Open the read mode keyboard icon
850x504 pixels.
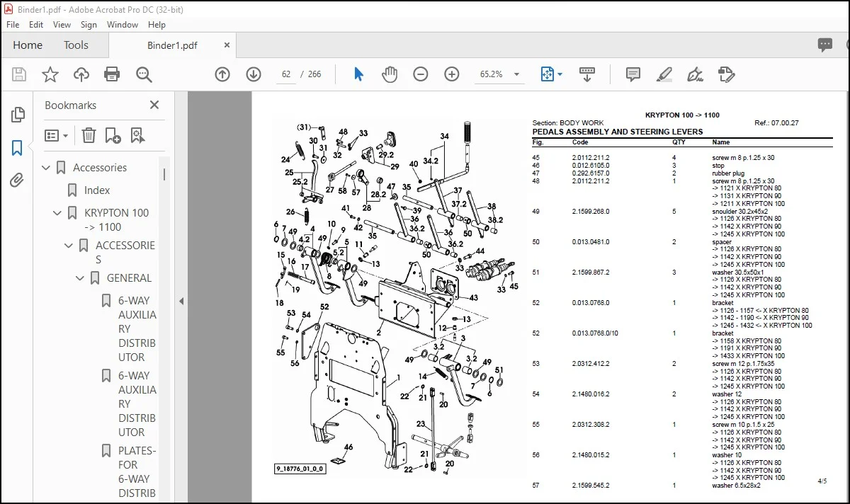point(586,74)
